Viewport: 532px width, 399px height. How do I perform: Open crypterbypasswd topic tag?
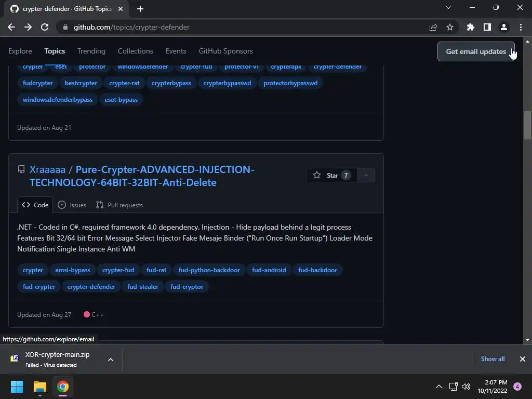coord(228,83)
